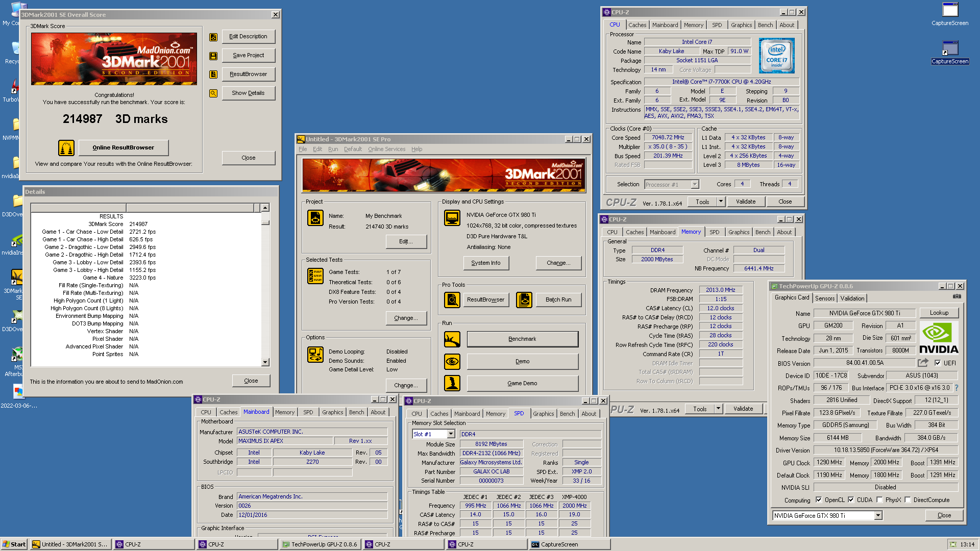
Task: Click the Save Project disk icon
Action: [x=213, y=56]
